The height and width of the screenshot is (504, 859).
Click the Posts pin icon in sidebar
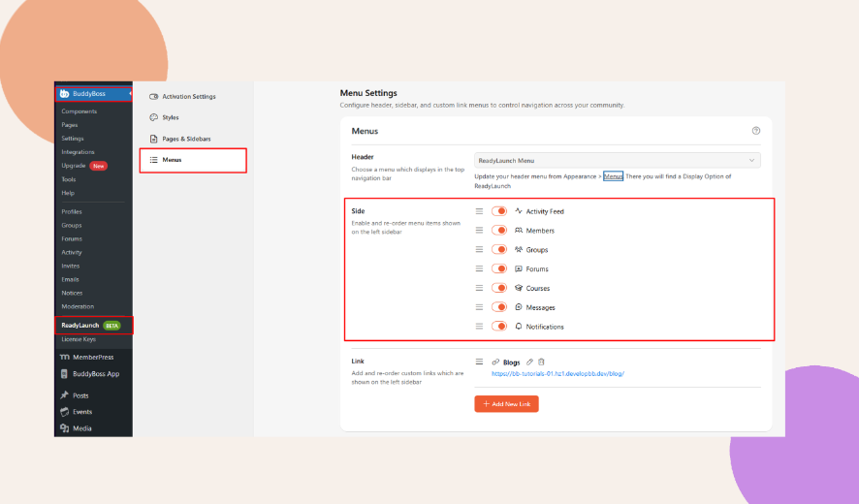coord(64,395)
